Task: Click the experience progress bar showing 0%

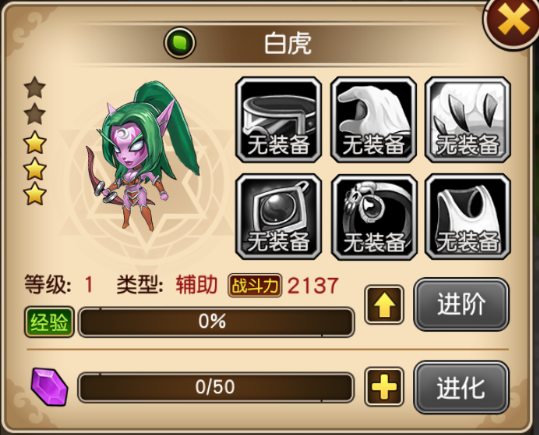Action: [216, 322]
